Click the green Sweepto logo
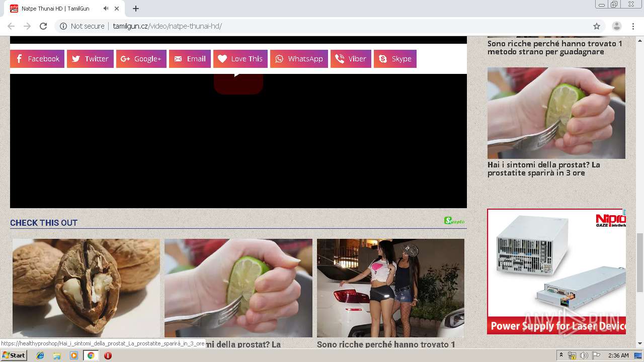This screenshot has height=362, width=644. click(454, 221)
